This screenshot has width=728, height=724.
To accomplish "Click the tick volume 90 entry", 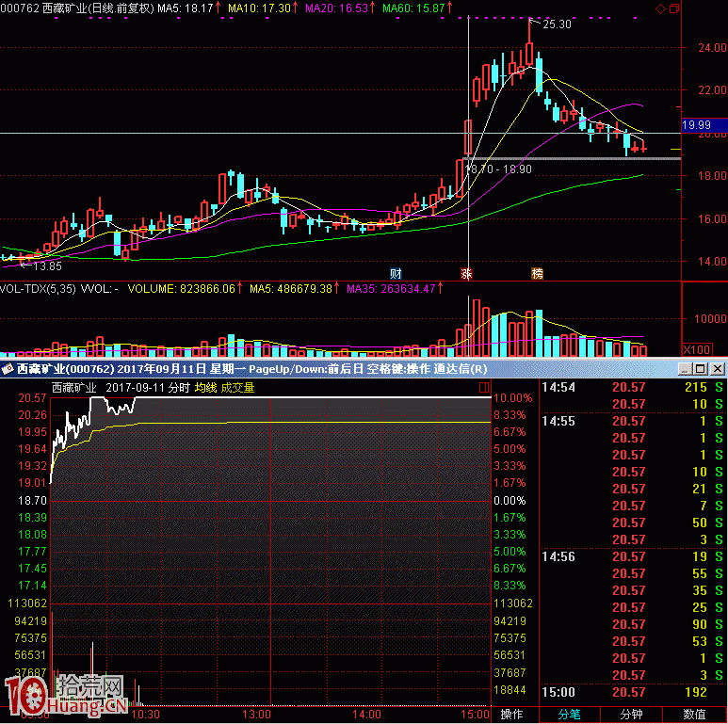I will click(700, 624).
